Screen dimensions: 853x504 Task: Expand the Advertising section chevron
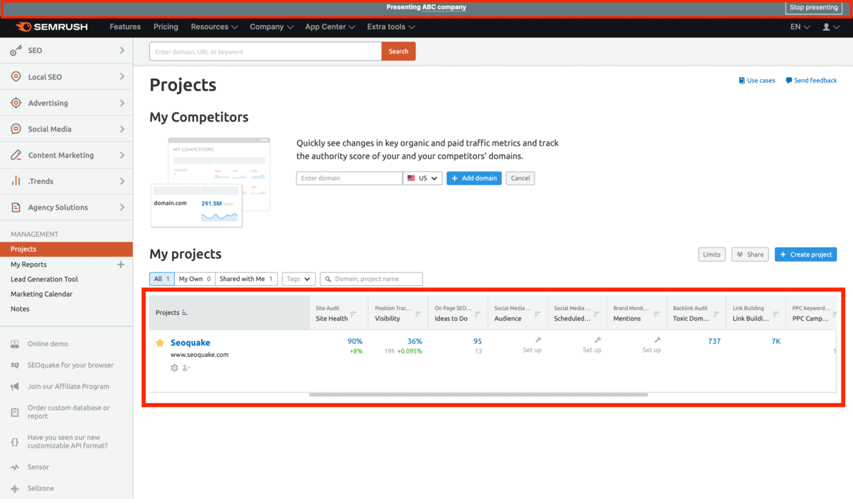[x=122, y=103]
